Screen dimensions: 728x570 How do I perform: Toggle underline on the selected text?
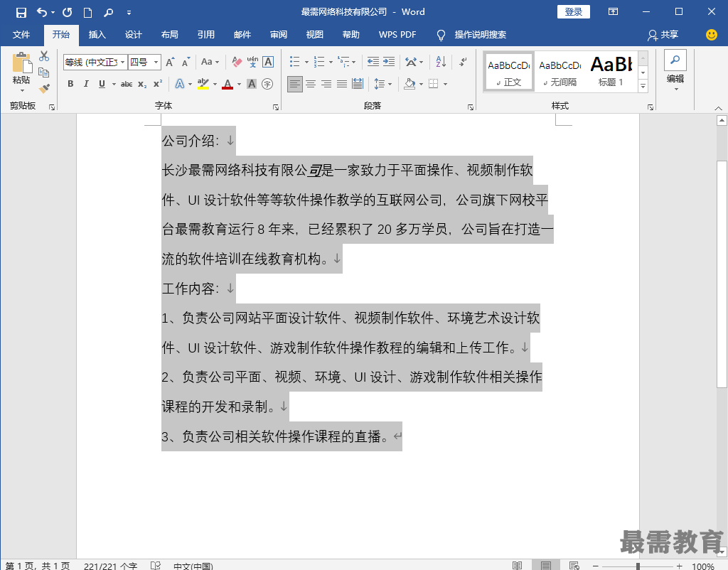tap(102, 84)
